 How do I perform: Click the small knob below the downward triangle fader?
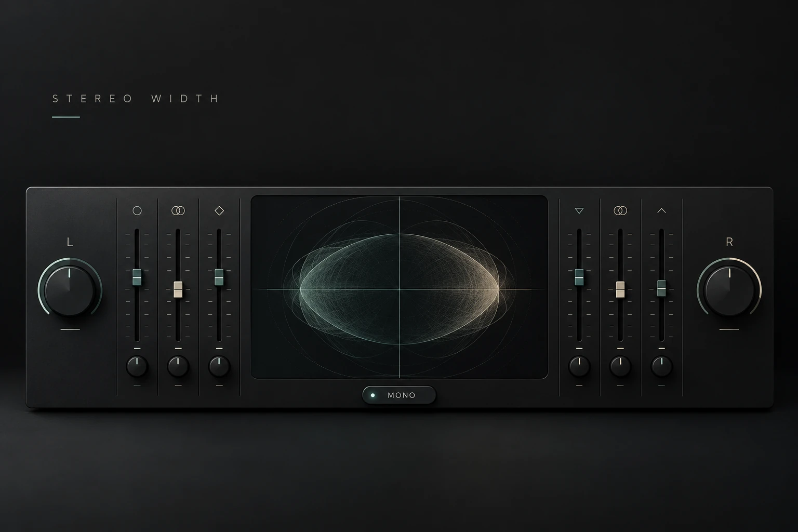(x=579, y=366)
